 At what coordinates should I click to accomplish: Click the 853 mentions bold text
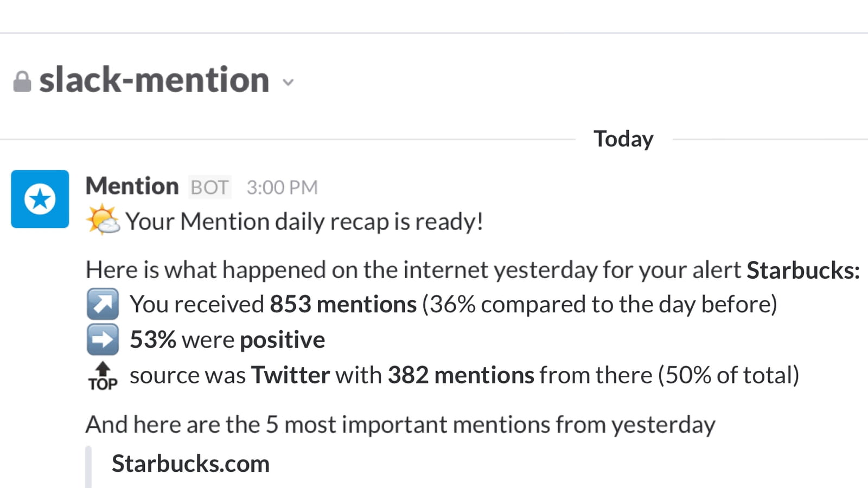click(343, 304)
